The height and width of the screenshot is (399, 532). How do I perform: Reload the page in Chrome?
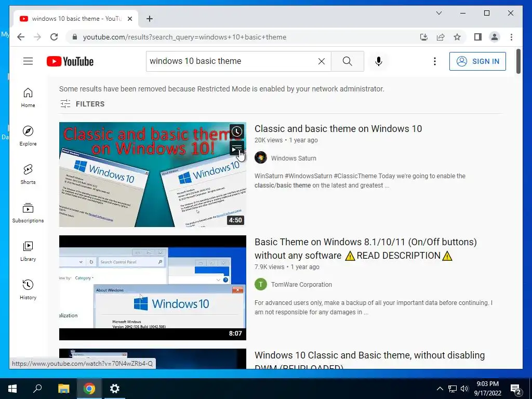pyautogui.click(x=54, y=37)
